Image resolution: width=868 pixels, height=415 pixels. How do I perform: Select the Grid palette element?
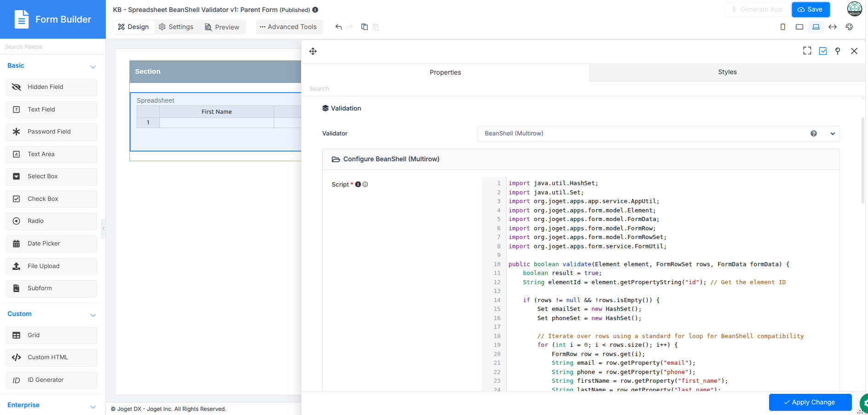pyautogui.click(x=52, y=335)
